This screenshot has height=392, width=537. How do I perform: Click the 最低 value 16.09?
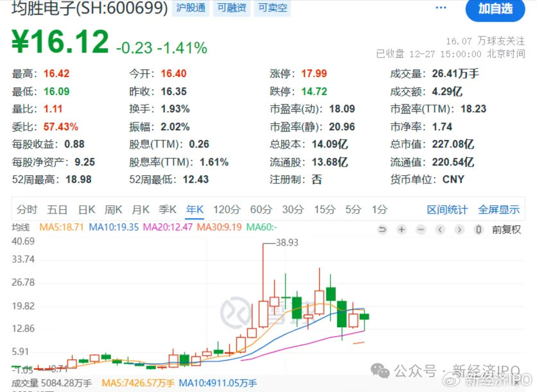point(57,91)
